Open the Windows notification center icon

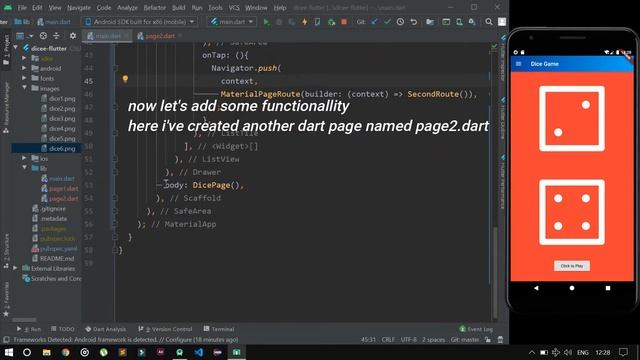(623, 352)
